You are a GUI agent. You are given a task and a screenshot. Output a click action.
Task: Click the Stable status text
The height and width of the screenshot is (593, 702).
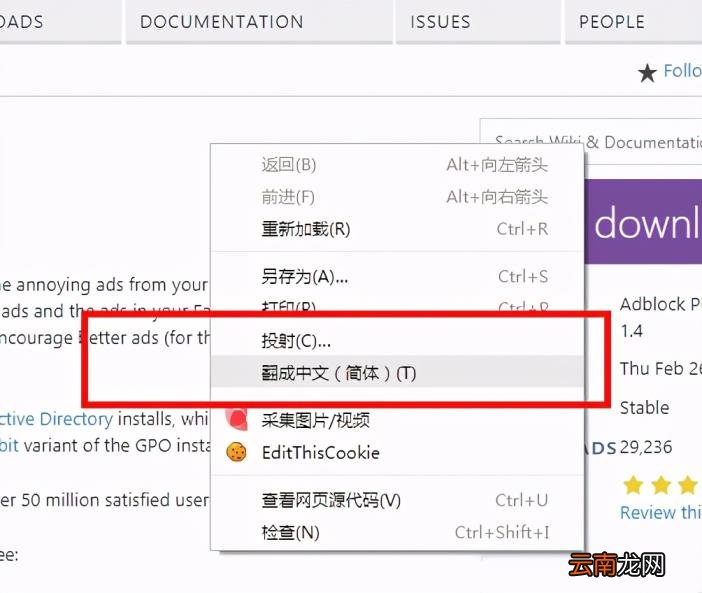coord(644,408)
